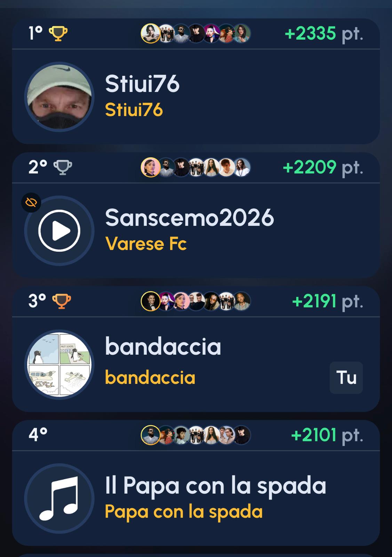Tap the last artist avatar in 4th place row

242,435
